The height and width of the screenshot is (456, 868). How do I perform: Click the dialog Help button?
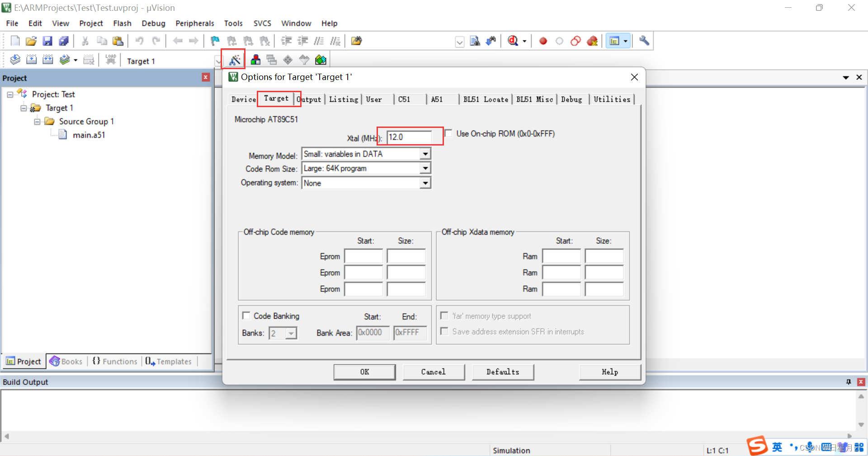[610, 372]
